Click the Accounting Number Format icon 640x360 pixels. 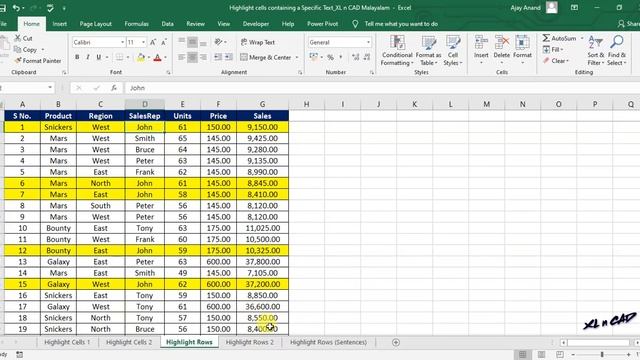313,57
